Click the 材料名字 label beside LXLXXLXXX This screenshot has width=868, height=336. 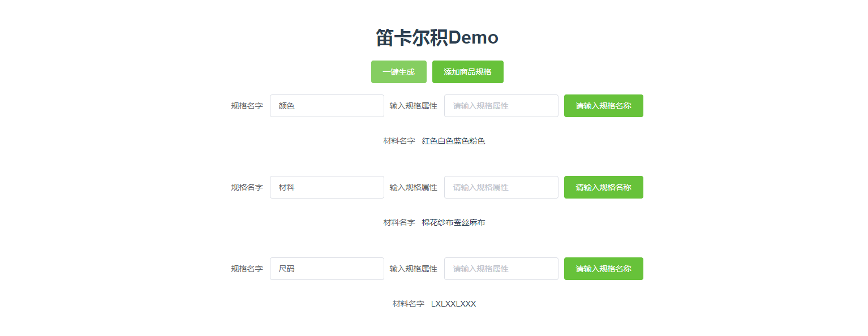click(409, 304)
